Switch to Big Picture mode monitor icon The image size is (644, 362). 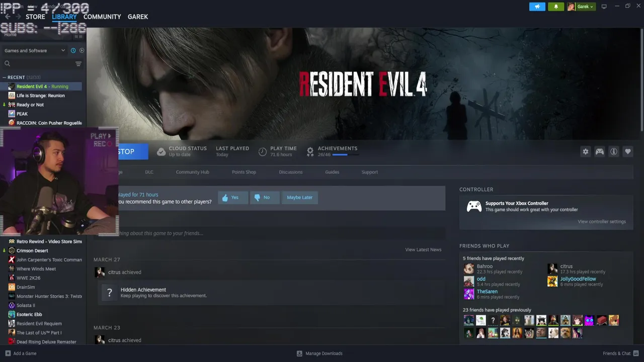[x=604, y=7]
